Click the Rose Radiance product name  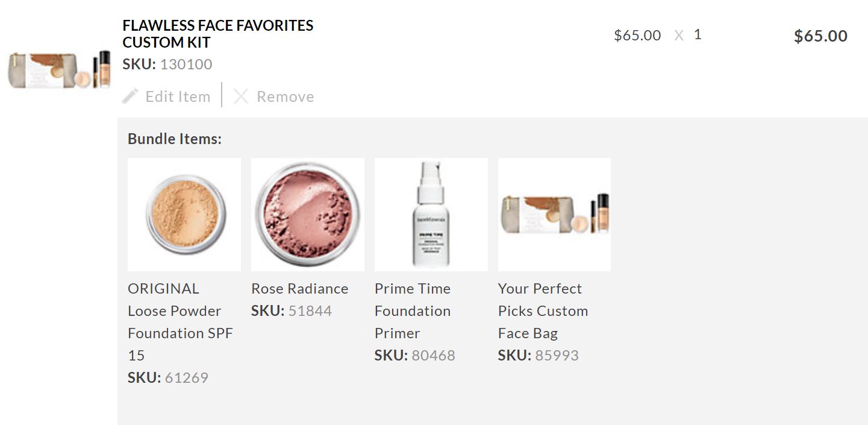click(x=299, y=289)
